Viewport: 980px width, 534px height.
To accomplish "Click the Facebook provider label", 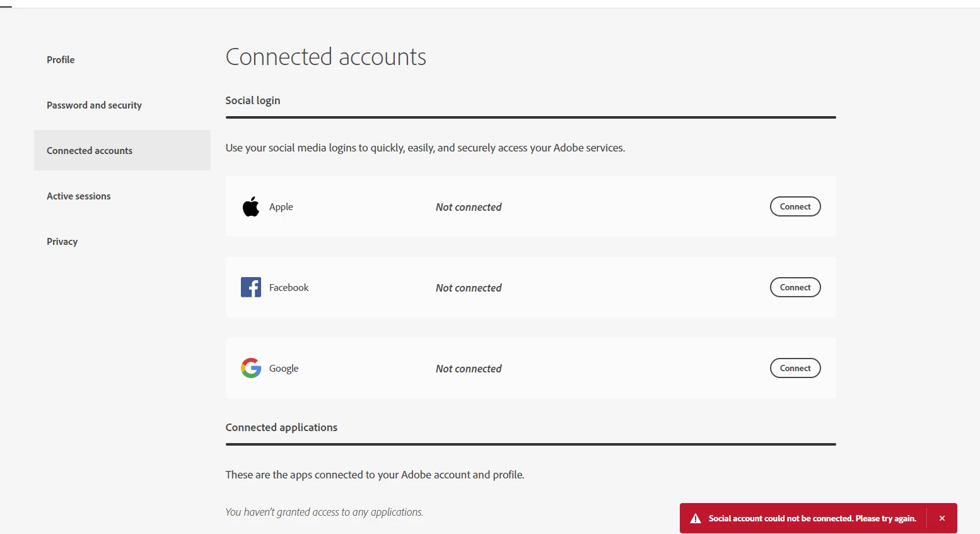I will tap(289, 287).
